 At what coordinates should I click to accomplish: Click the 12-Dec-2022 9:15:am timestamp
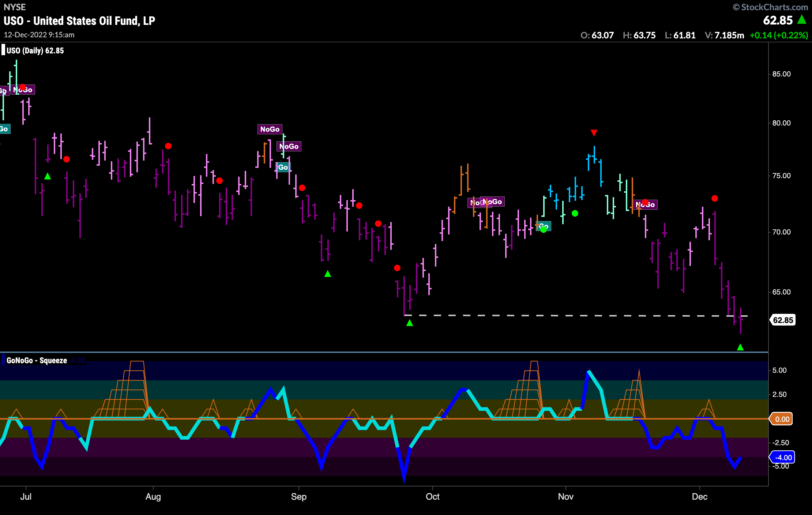pyautogui.click(x=39, y=35)
